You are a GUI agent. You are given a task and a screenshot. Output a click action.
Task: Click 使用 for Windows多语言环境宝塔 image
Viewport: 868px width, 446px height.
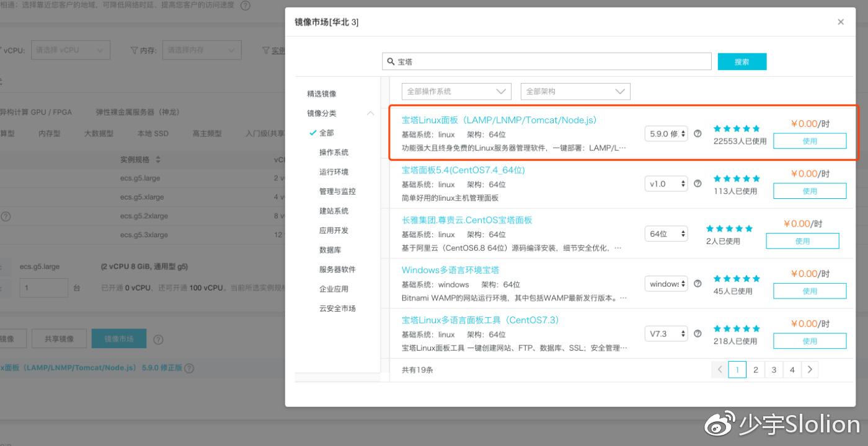coord(810,291)
